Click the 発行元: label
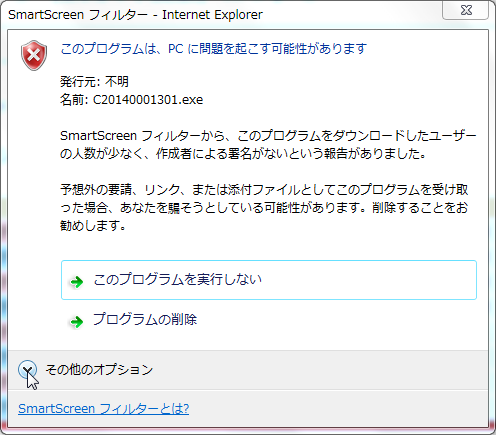This screenshot has height=435, width=496. point(80,81)
